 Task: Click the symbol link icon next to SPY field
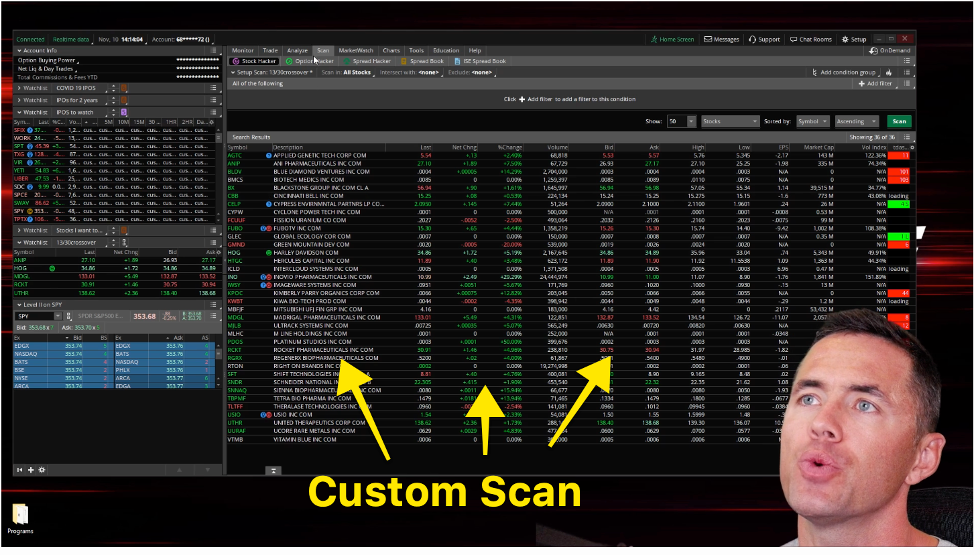[x=68, y=316]
